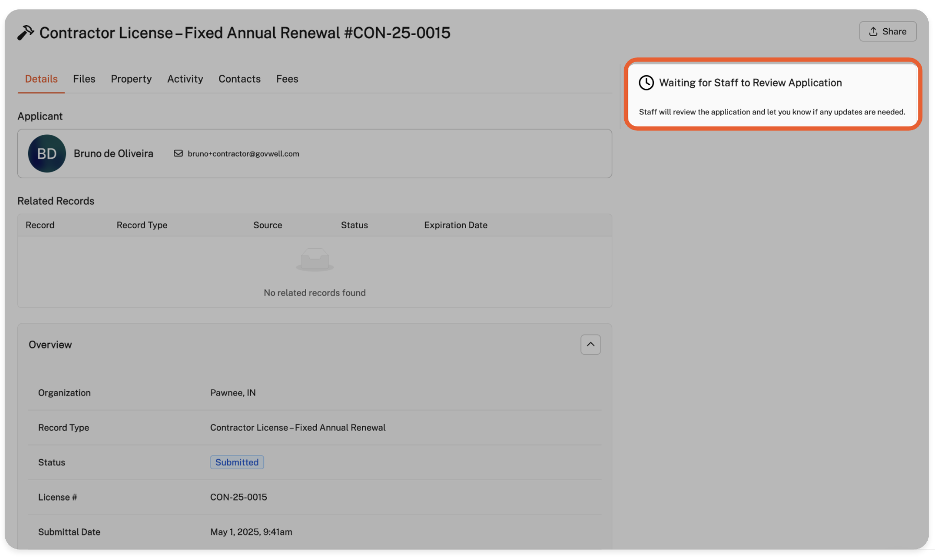This screenshot has height=560, width=935.
Task: Click the applicant email bruno+contractor@govwell.com
Action: 243,154
